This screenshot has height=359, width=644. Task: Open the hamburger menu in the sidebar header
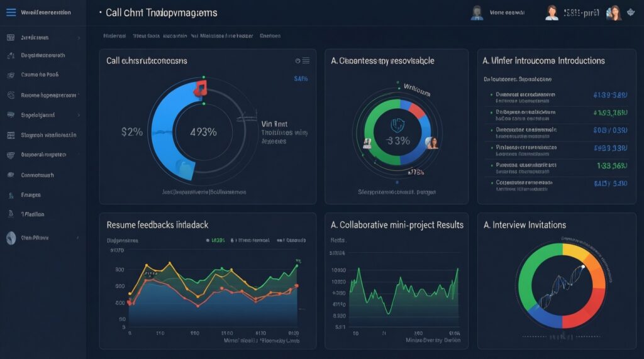point(11,13)
